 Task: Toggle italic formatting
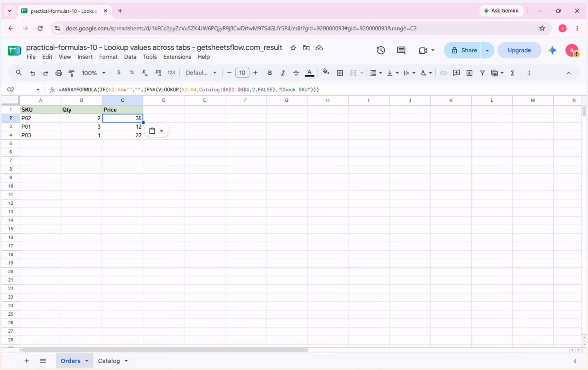click(x=283, y=73)
